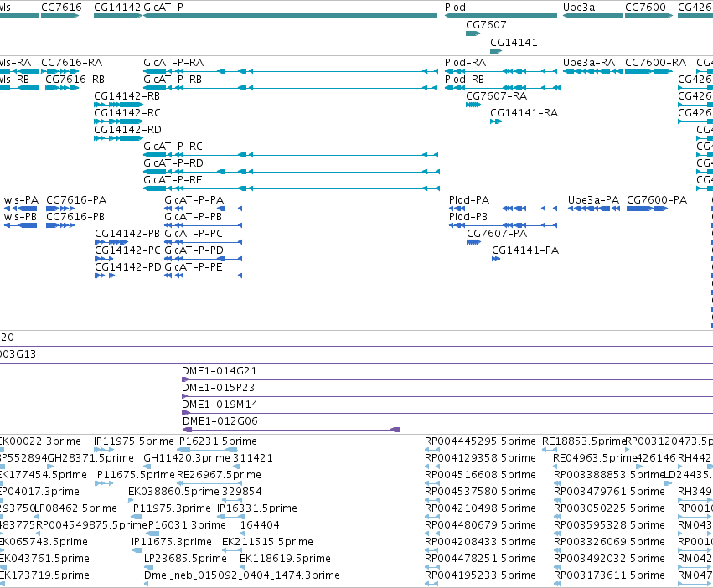Image resolution: width=713 pixels, height=588 pixels.
Task: Click the CG14142-RD transcript label
Action: pyautogui.click(x=128, y=130)
